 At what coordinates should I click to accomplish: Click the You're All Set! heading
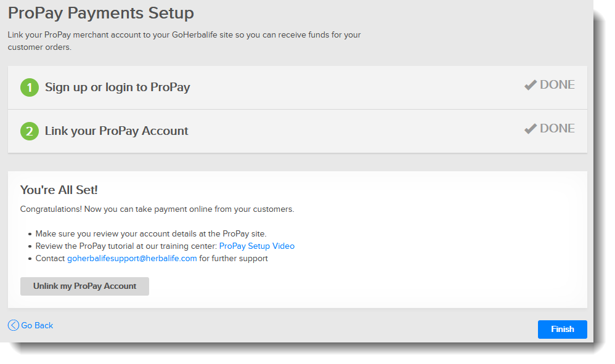pyautogui.click(x=59, y=190)
